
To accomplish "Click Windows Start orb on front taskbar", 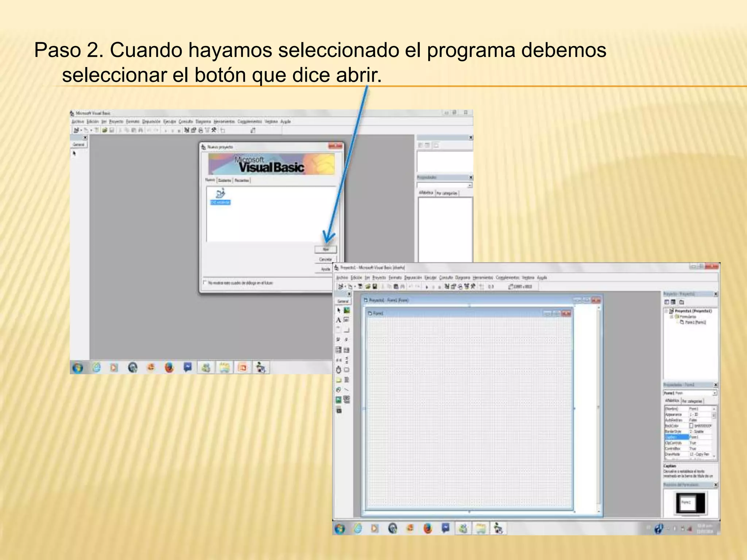I will click(340, 529).
